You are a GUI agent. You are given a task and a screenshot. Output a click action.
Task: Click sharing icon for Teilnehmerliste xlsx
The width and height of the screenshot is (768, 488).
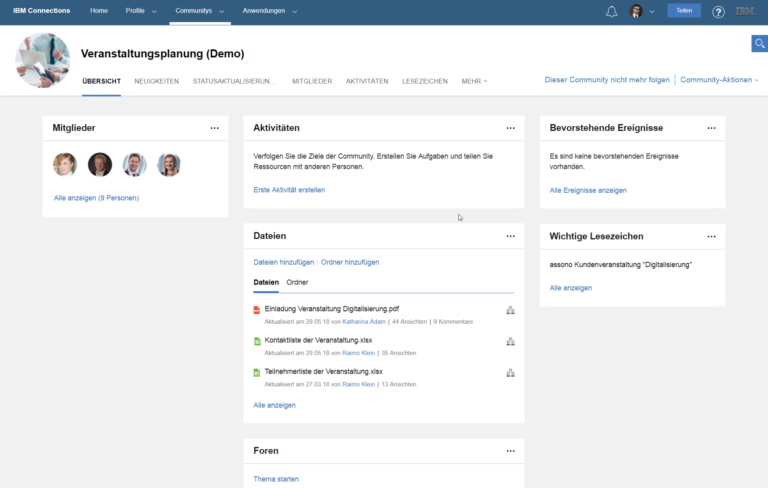tap(510, 373)
